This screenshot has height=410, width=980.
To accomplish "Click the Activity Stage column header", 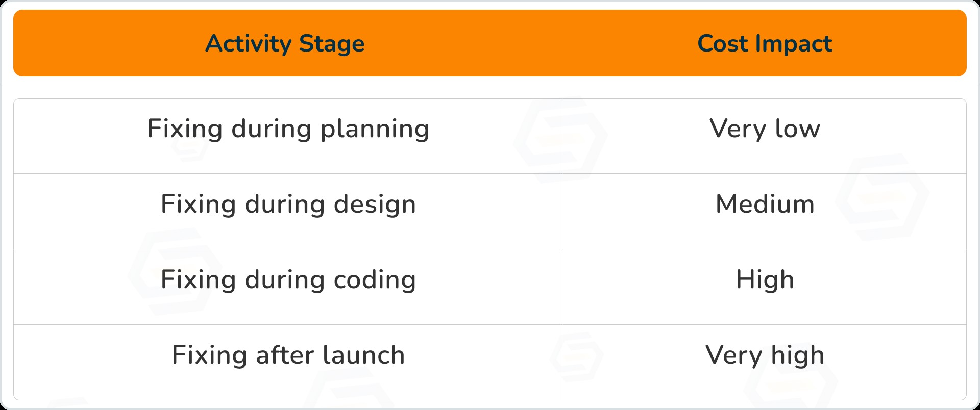I will click(x=285, y=44).
